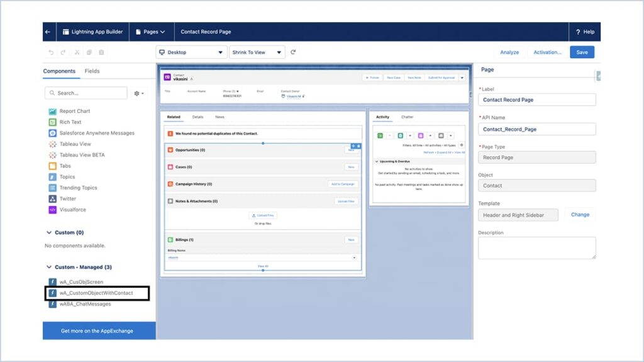Screen dimensions: 644x362
Task: Switch to the Fields tab
Action: point(92,71)
